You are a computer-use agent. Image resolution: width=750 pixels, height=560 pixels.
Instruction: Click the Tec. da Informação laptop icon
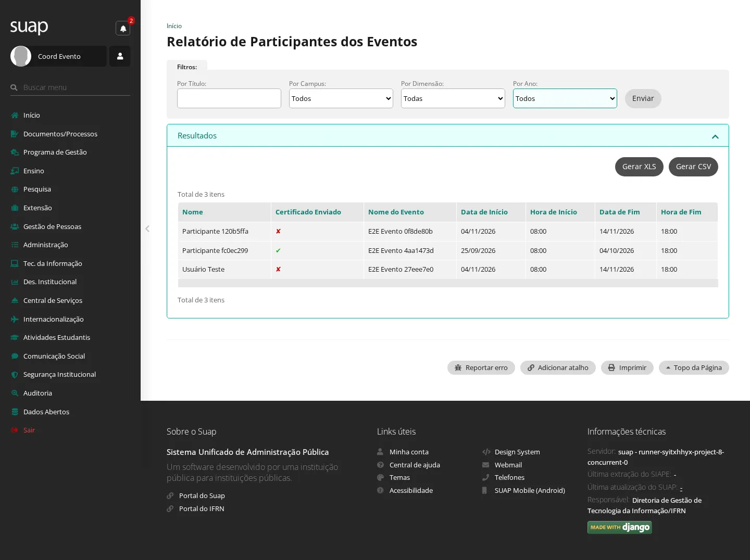point(15,263)
